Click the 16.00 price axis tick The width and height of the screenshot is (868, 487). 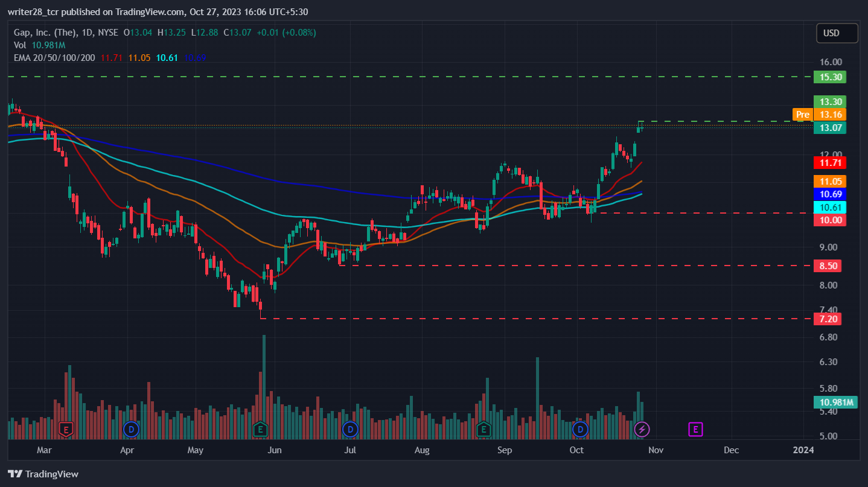coord(831,62)
